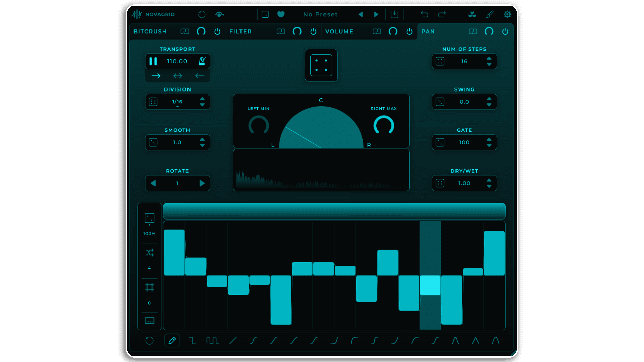The image size is (644, 362).
Task: Adjust the BITCRUSH tab knob
Action: pyautogui.click(x=201, y=31)
